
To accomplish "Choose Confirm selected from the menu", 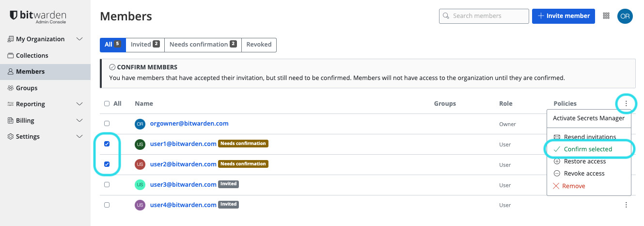I will 588,149.
